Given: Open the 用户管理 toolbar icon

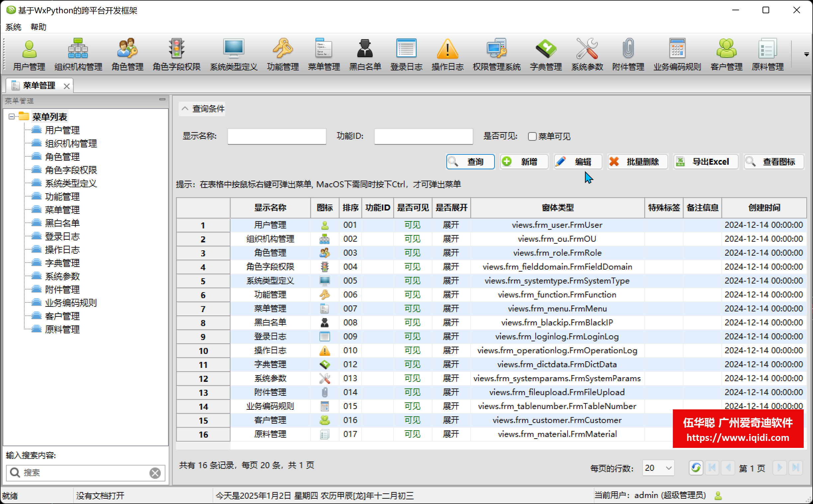Looking at the screenshot, I should coord(29,49).
